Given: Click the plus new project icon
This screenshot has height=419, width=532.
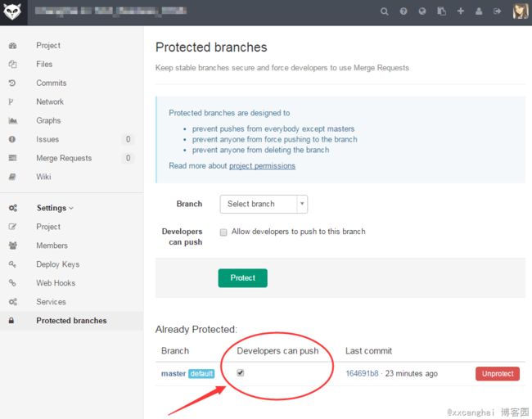Looking at the screenshot, I should click(461, 11).
